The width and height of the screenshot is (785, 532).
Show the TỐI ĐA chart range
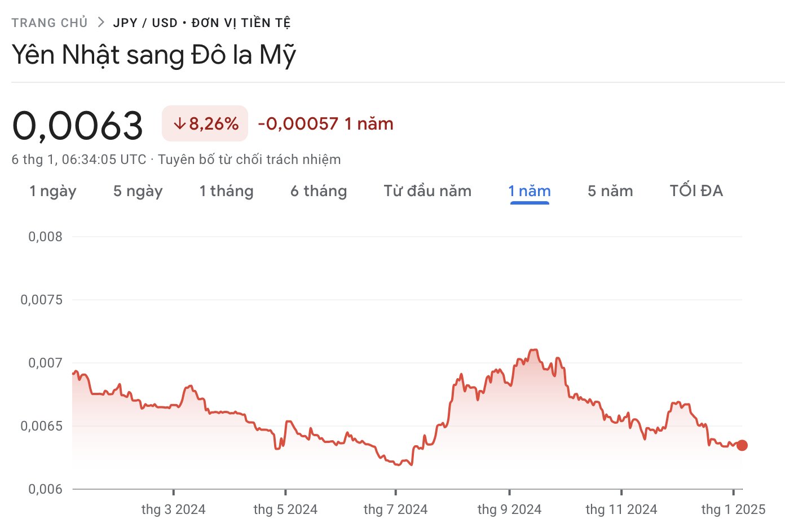(696, 191)
